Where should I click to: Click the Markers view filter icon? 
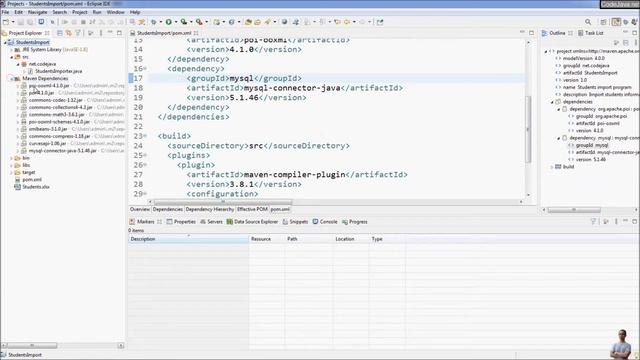point(593,222)
